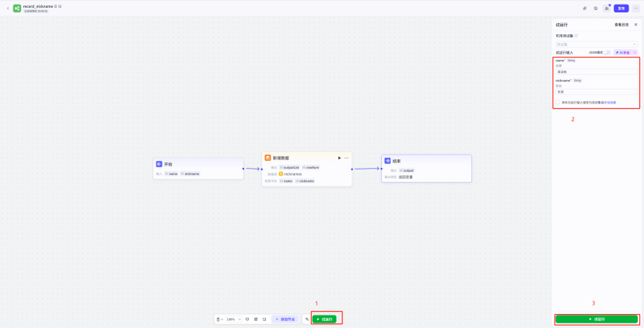Run the 新增数据 node with its play icon
Image resolution: width=644 pixels, height=328 pixels.
coord(339,158)
